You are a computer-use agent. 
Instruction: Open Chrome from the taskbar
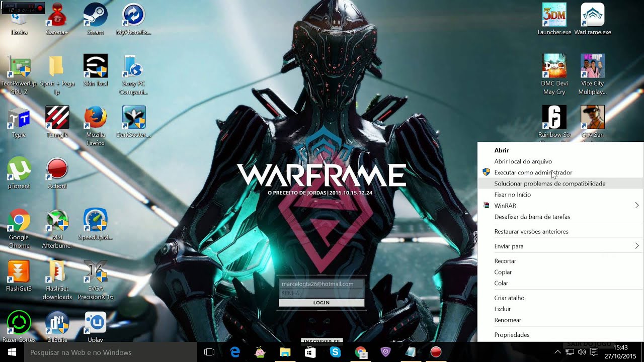click(x=361, y=352)
